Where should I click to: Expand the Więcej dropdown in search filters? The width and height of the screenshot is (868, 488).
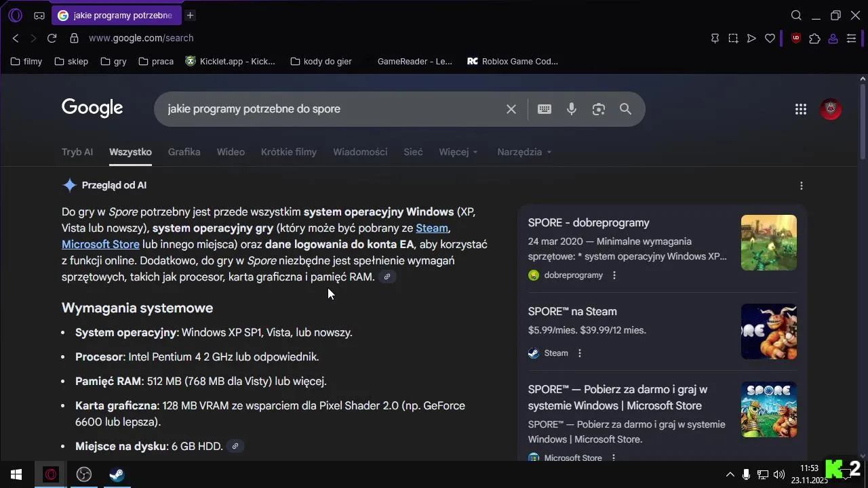pos(458,152)
